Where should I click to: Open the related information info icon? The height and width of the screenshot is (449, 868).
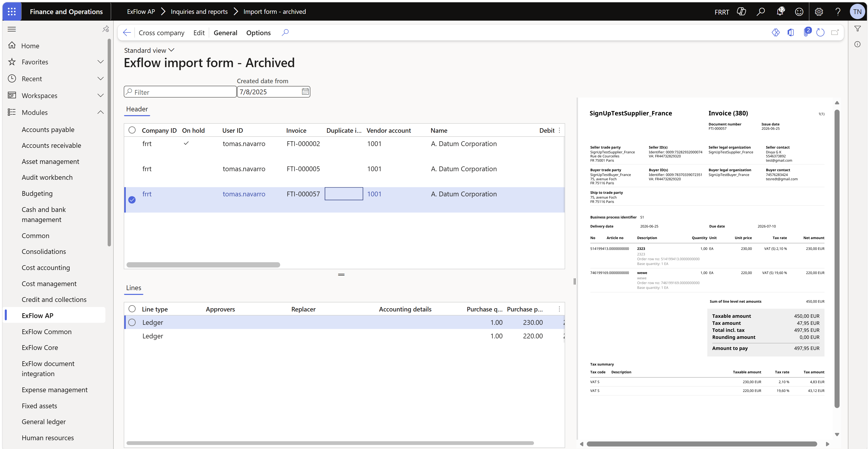coord(857,44)
